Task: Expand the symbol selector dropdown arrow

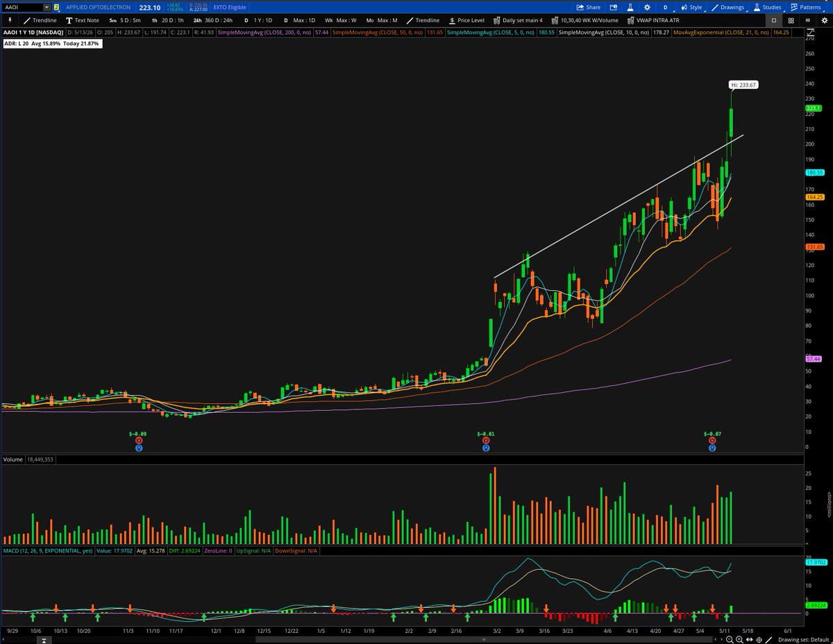Action: [47, 7]
